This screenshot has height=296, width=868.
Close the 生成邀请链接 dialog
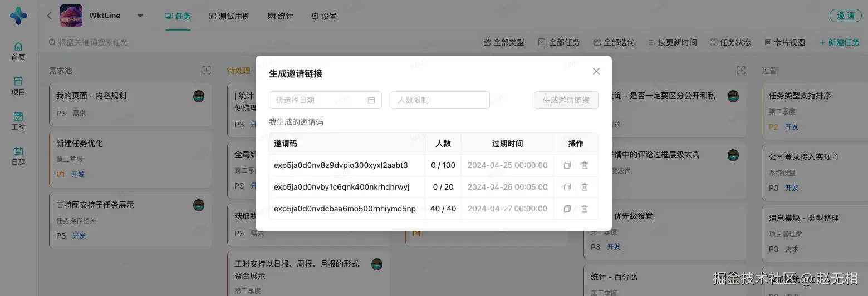point(596,71)
